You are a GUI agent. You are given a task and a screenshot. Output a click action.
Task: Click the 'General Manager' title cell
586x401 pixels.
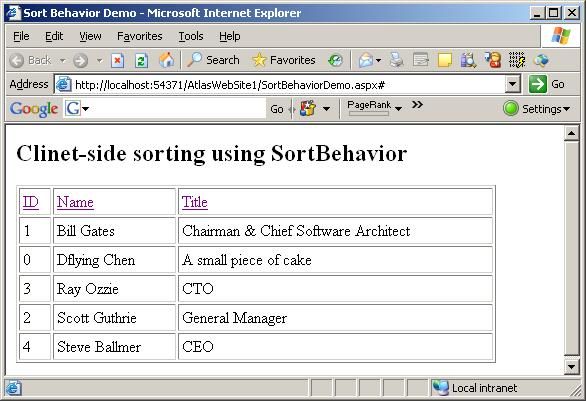(x=335, y=318)
